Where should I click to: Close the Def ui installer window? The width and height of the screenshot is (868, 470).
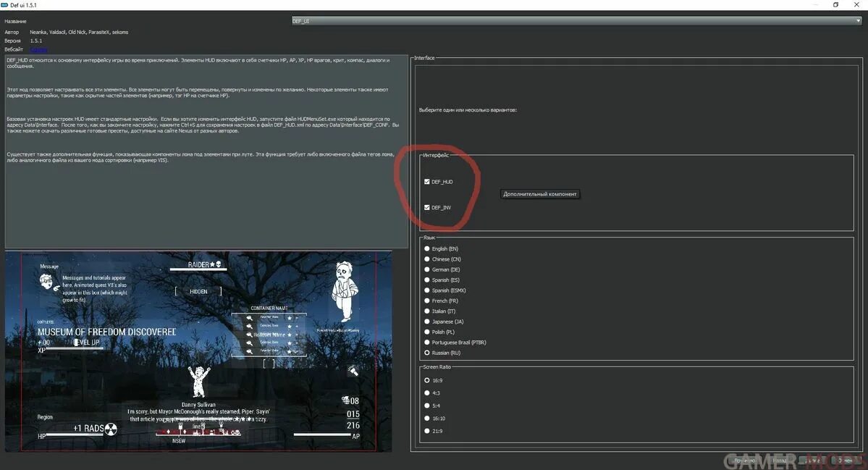click(x=856, y=5)
